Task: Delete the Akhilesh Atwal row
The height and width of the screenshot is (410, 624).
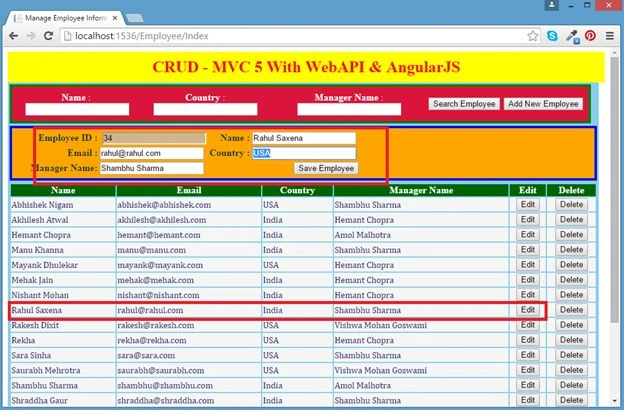Action: pyautogui.click(x=571, y=220)
